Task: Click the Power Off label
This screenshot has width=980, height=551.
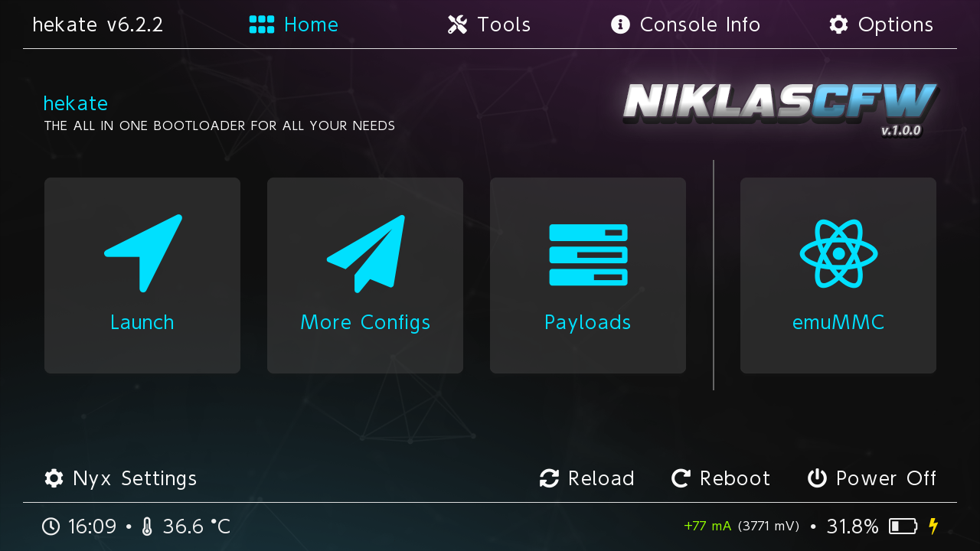Action: 887,478
